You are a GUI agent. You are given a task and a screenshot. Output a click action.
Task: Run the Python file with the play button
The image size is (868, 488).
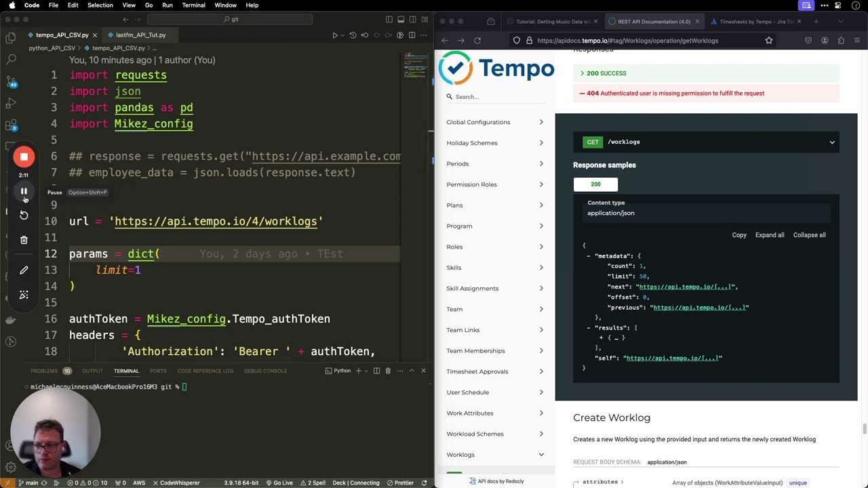coord(335,35)
